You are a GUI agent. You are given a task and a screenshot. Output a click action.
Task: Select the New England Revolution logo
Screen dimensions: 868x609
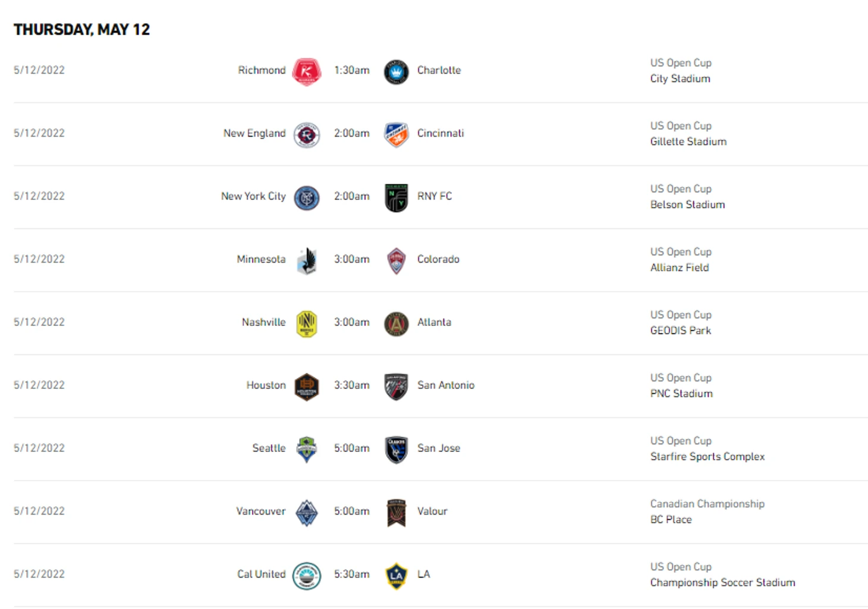click(x=307, y=135)
